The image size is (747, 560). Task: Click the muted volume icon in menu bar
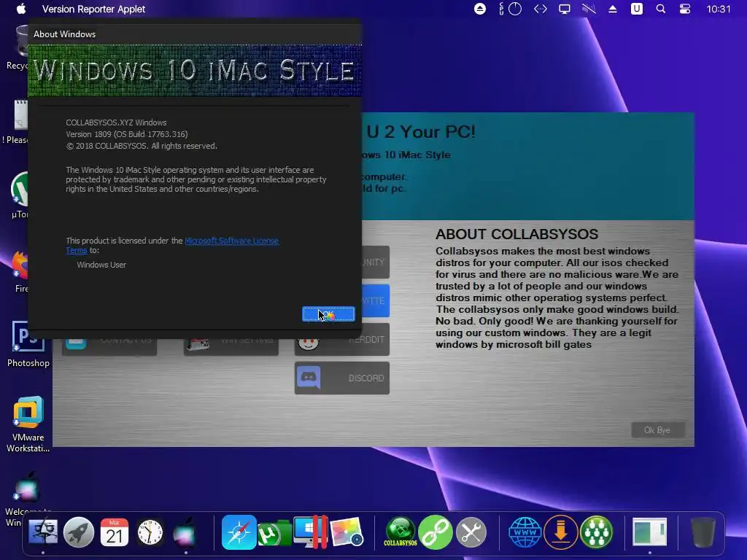(x=589, y=9)
